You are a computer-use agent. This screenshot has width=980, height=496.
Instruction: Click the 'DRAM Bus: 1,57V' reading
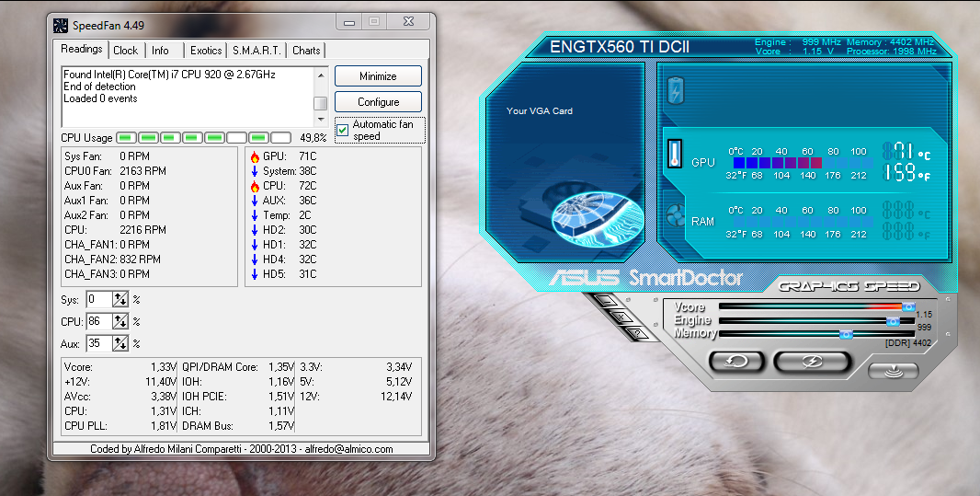(238, 426)
